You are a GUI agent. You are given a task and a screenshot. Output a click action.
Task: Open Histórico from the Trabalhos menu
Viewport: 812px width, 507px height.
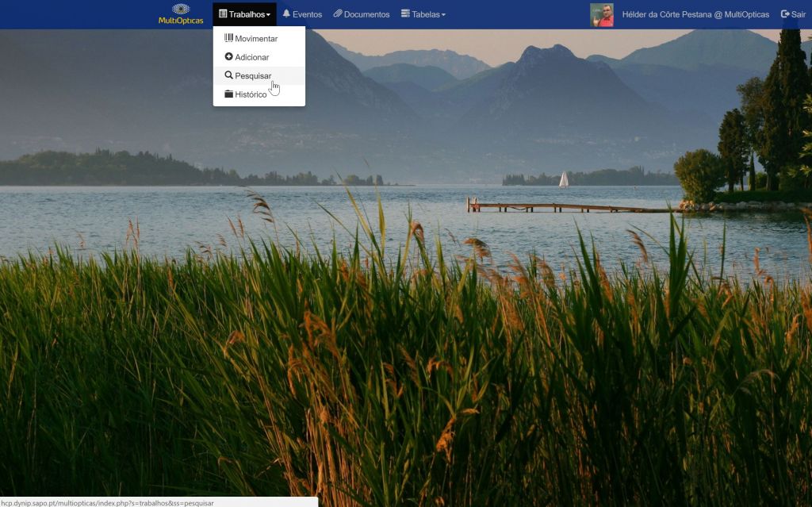click(x=251, y=94)
